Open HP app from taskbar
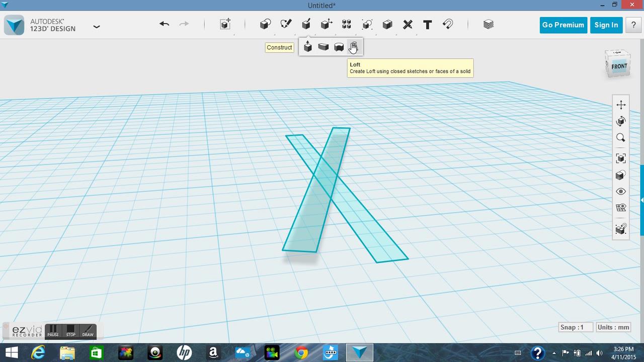The width and height of the screenshot is (644, 362). point(184,353)
